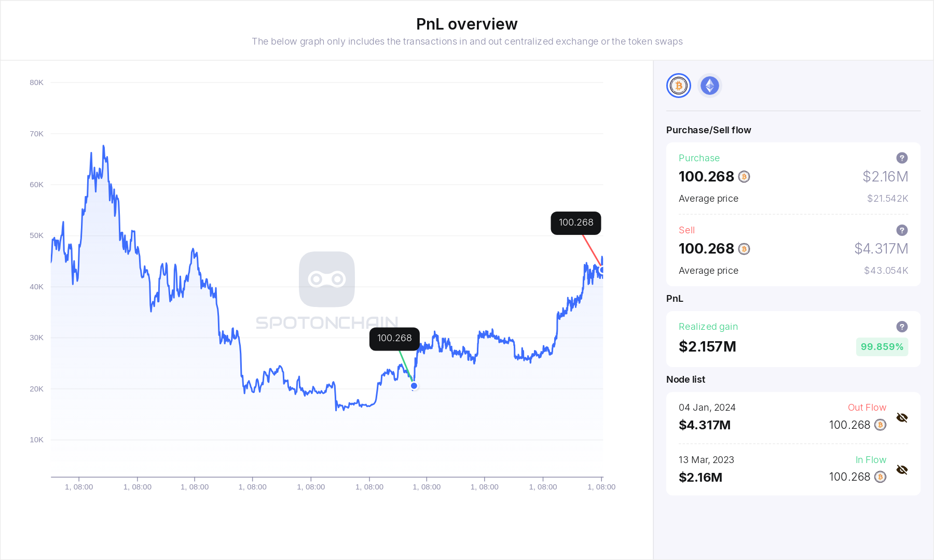
Task: Show the 13 Mar 2023 In Flow node
Action: pos(903,469)
